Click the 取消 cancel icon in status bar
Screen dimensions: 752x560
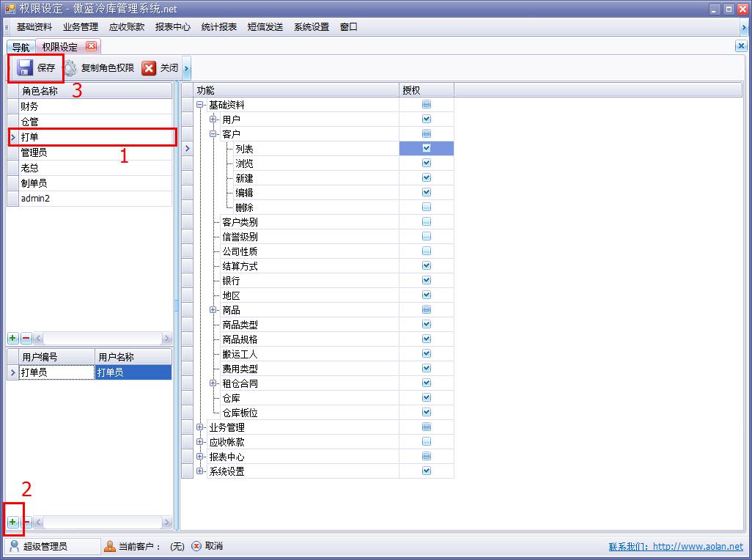click(x=196, y=546)
